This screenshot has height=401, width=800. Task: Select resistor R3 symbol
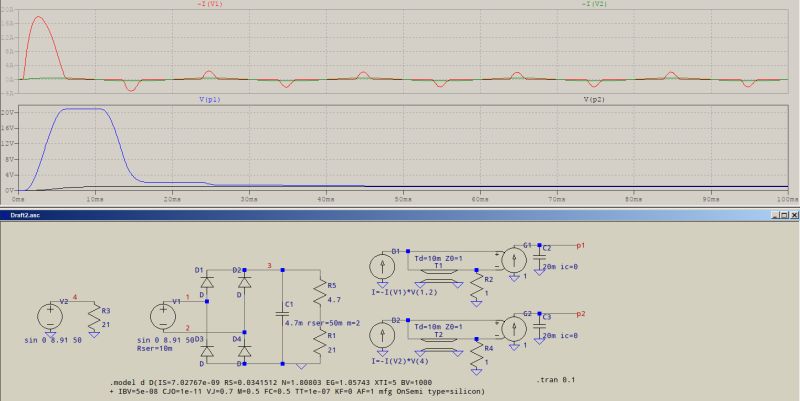(x=94, y=318)
